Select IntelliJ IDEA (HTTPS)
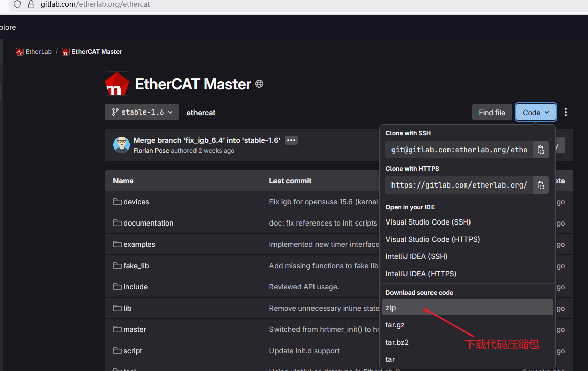 pyautogui.click(x=467, y=274)
